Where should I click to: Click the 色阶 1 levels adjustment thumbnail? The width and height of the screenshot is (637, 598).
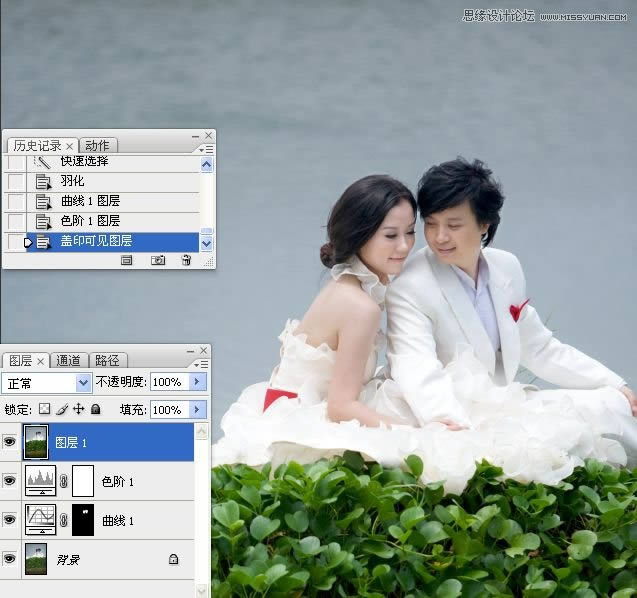coord(40,481)
